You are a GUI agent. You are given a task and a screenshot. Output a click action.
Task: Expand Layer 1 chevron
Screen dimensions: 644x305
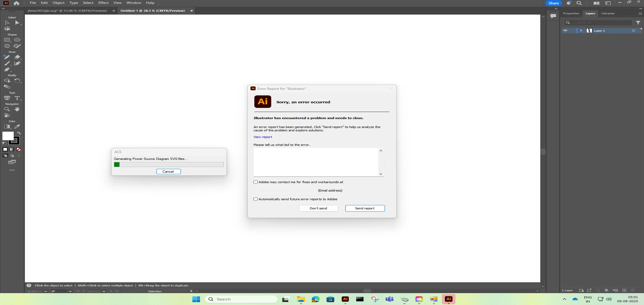[581, 31]
